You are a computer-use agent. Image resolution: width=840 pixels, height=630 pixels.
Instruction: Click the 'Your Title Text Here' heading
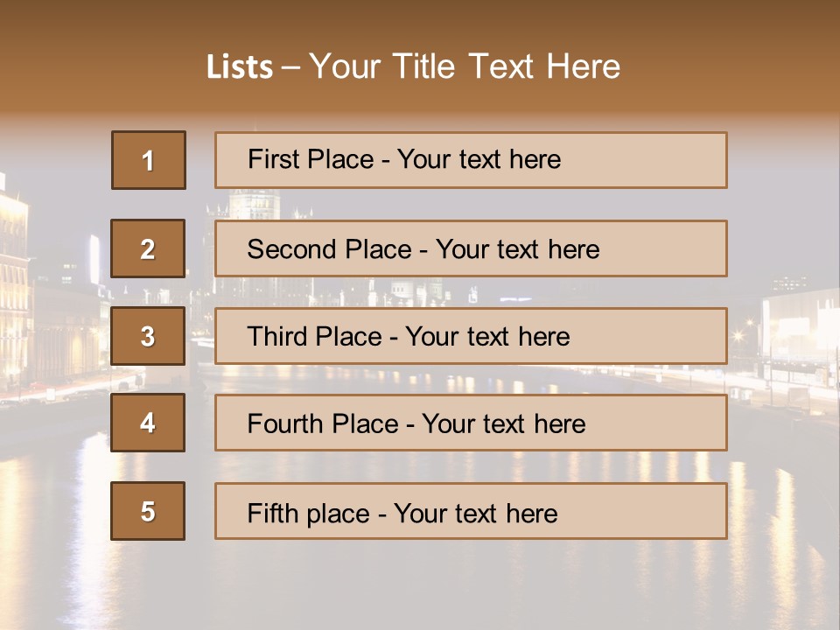(x=465, y=66)
